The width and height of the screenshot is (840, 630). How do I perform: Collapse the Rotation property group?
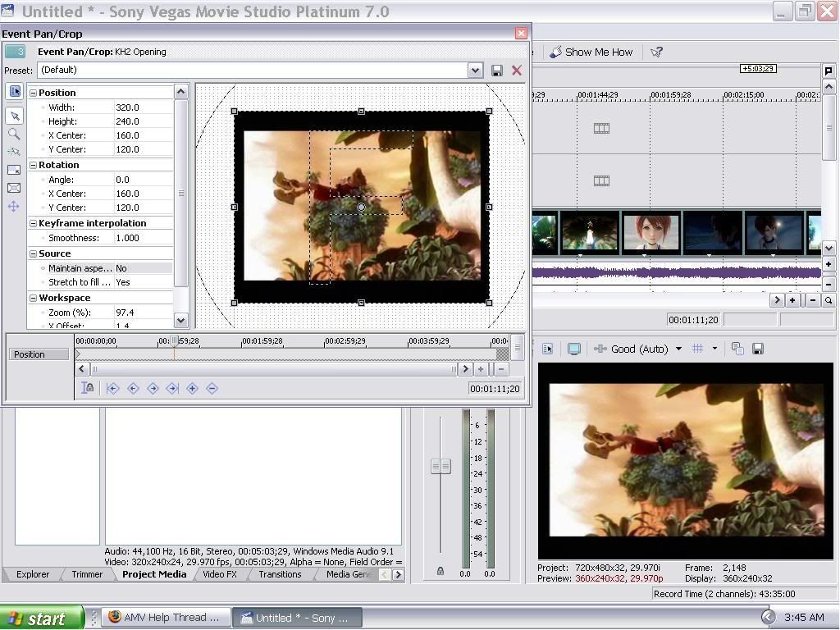pyautogui.click(x=33, y=165)
